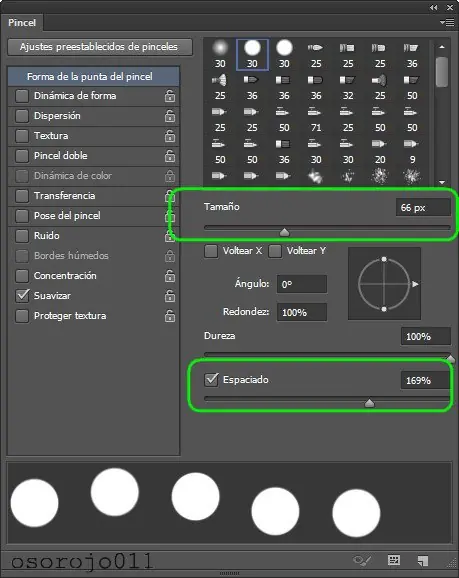Click the Tamaño slider handle
The width and height of the screenshot is (459, 578).
click(x=284, y=232)
